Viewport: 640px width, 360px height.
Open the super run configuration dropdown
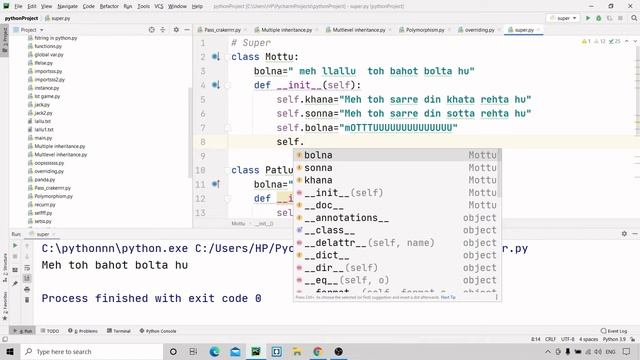click(x=563, y=18)
